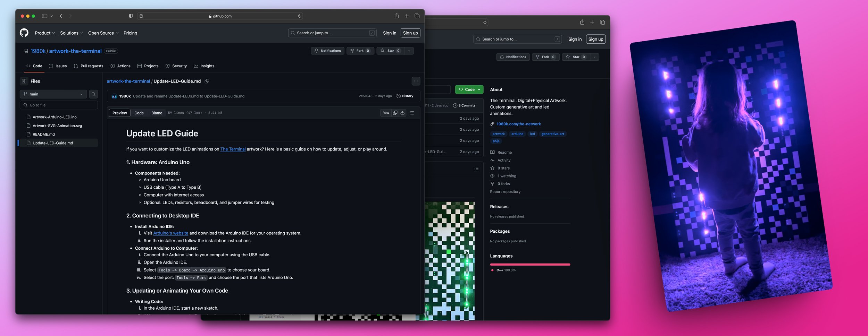Show the tab overview in front window

417,16
